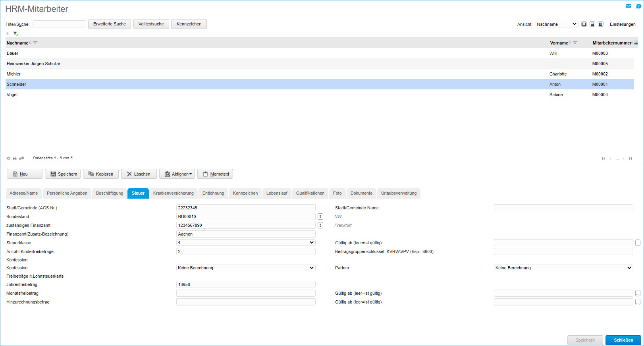Select the Vogel row
The width and height of the screenshot is (644, 346).
coord(320,95)
